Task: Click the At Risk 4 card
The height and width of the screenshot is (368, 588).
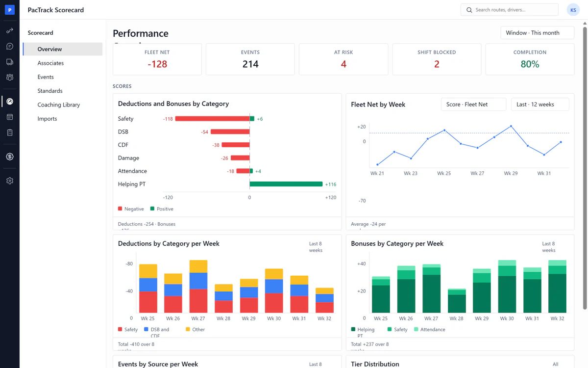Action: coord(343,59)
